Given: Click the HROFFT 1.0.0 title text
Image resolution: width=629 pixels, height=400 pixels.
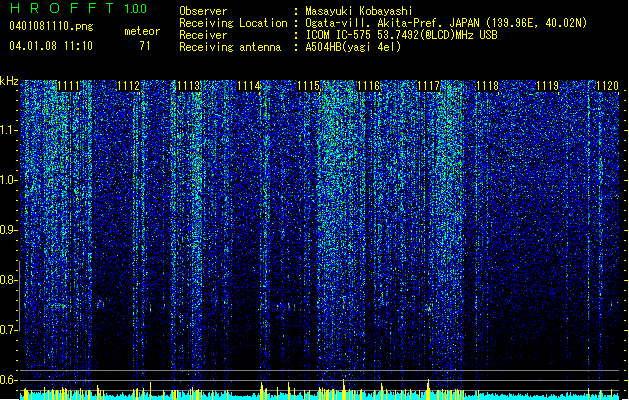Looking at the screenshot, I should pyautogui.click(x=78, y=8).
